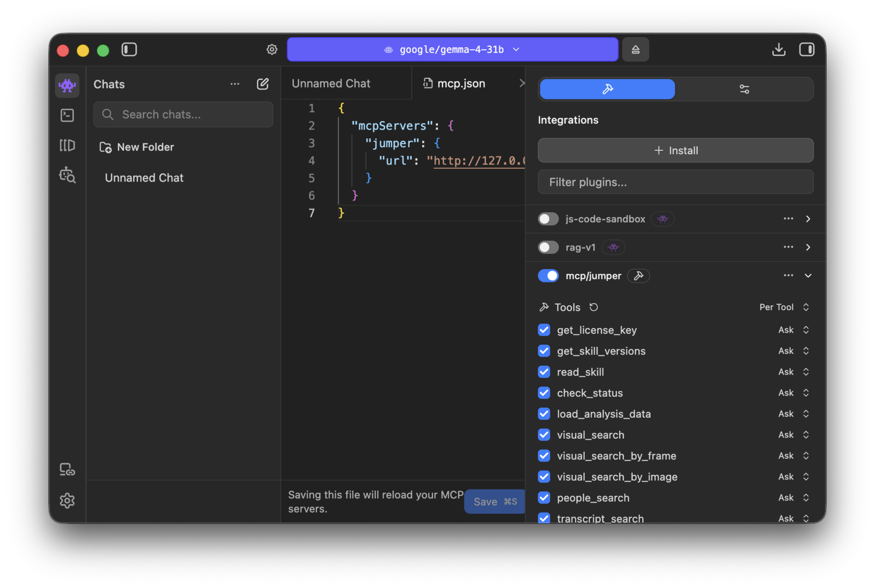This screenshot has width=875, height=588.
Task: Open the LM Link devices icon at sidebar bottom
Action: pos(67,469)
